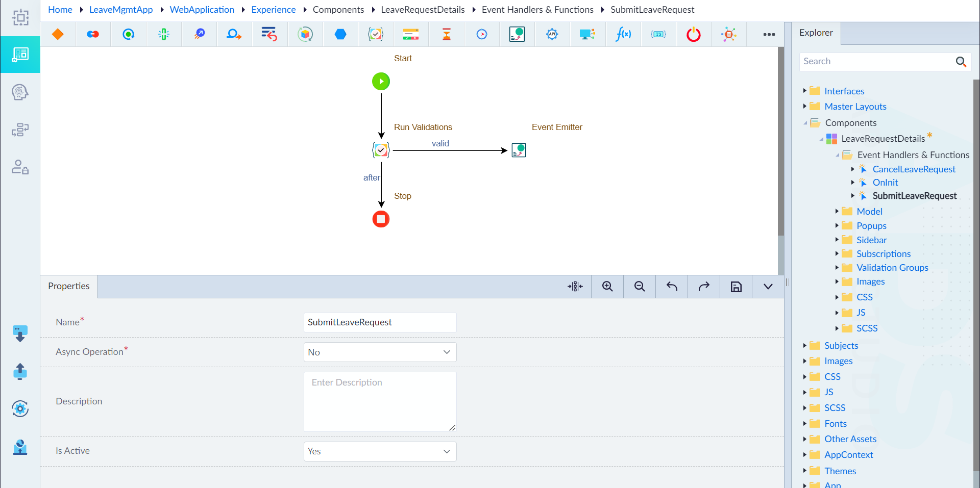Screen dimensions: 980x488
Task: Switch to the Explorer tab
Action: 816,33
